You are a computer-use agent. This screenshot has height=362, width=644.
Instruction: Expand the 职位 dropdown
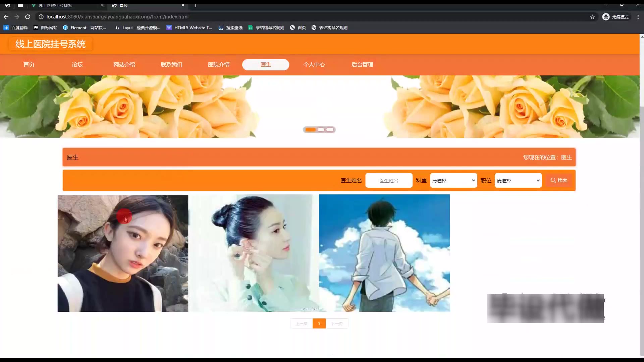click(518, 181)
